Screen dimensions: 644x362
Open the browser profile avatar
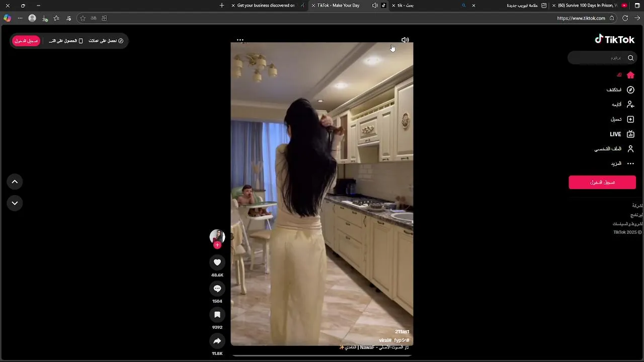(32, 18)
